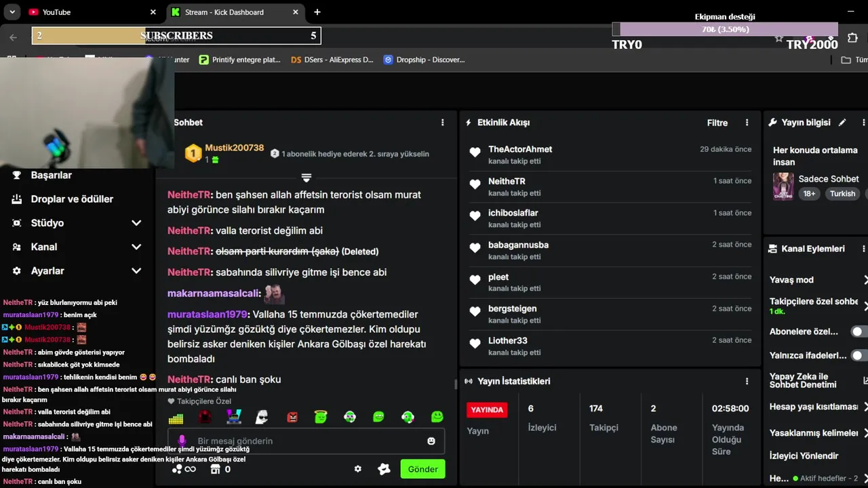Click muratastaan1979 username in chat
This screenshot has width=868, height=488.
pos(208,314)
